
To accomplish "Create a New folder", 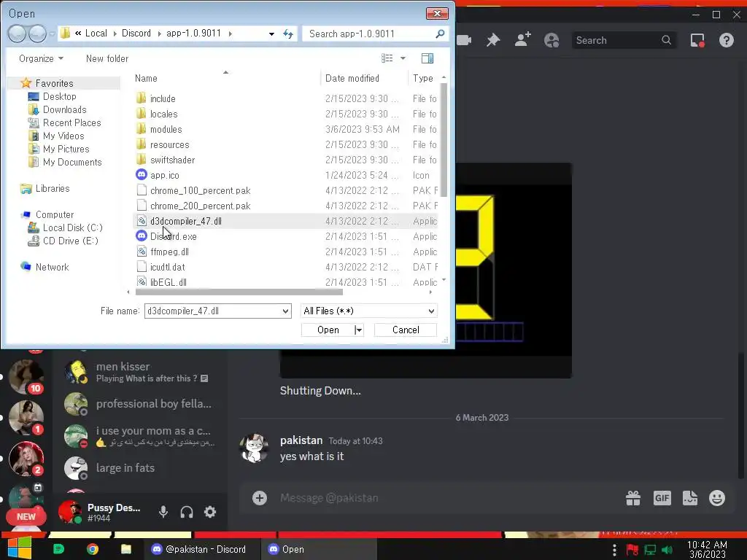I will click(107, 58).
